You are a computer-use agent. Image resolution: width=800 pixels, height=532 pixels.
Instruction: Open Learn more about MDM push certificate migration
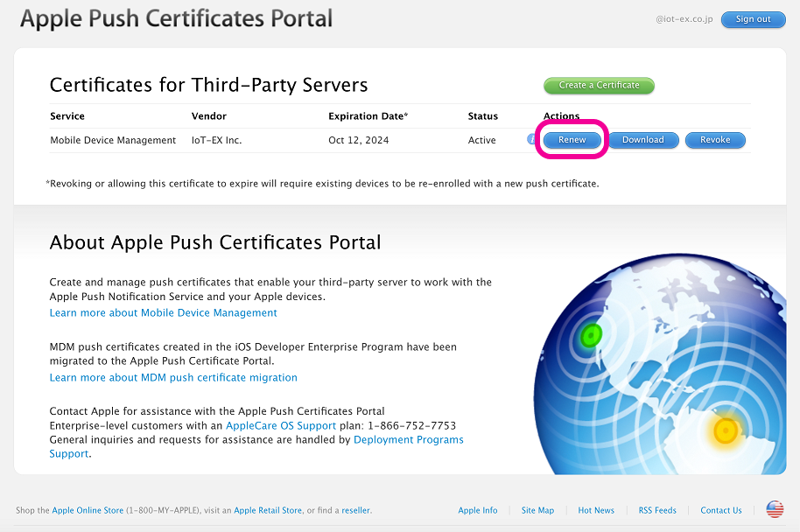(173, 377)
